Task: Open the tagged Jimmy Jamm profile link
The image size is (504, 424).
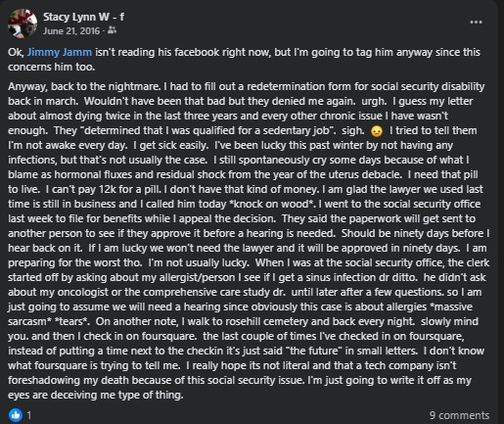Action: [x=60, y=52]
